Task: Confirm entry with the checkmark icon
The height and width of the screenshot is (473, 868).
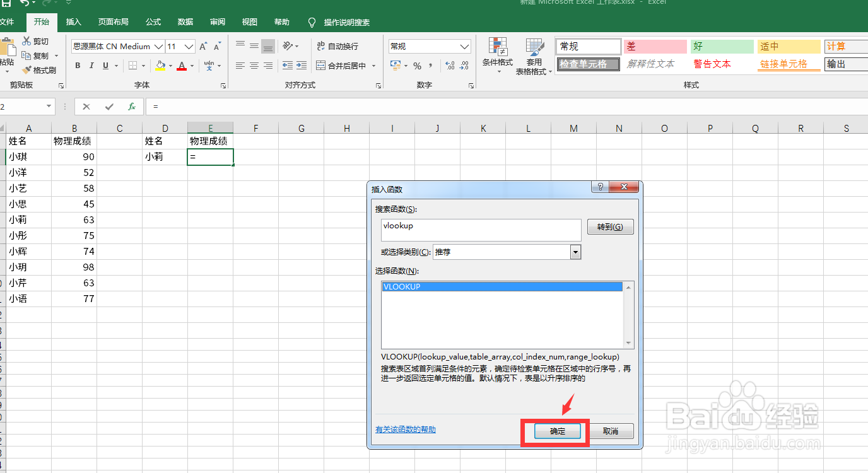Action: (108, 106)
